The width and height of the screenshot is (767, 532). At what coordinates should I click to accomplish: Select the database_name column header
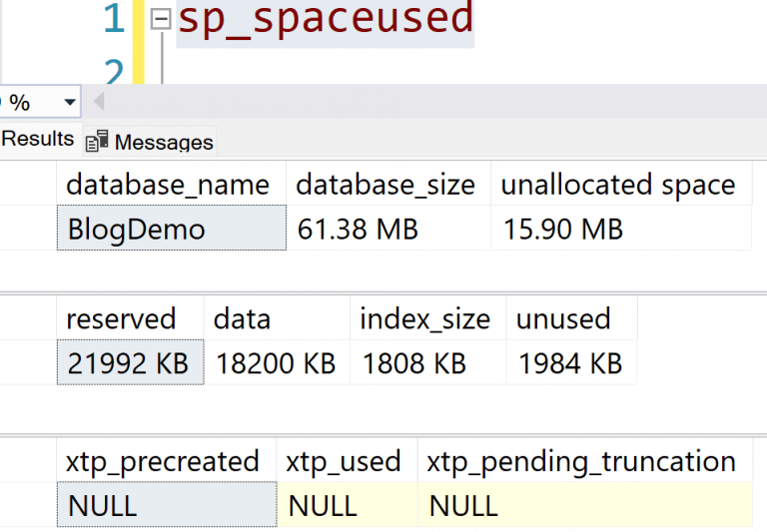(168, 185)
